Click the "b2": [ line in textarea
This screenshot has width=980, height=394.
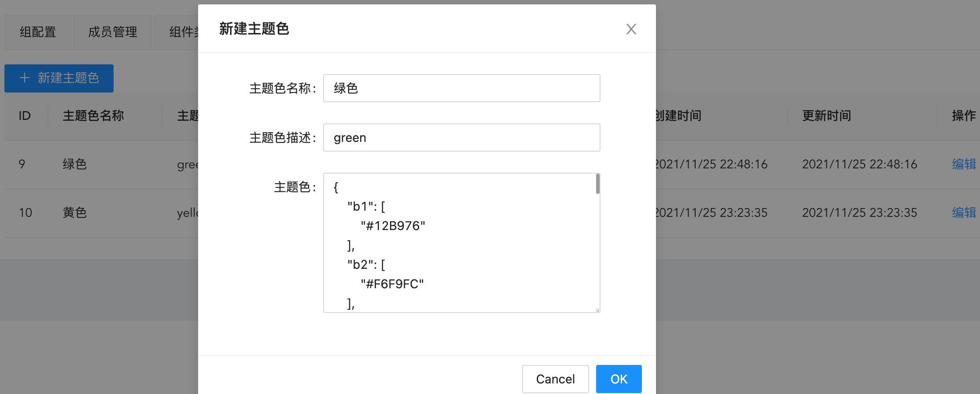coord(366,265)
